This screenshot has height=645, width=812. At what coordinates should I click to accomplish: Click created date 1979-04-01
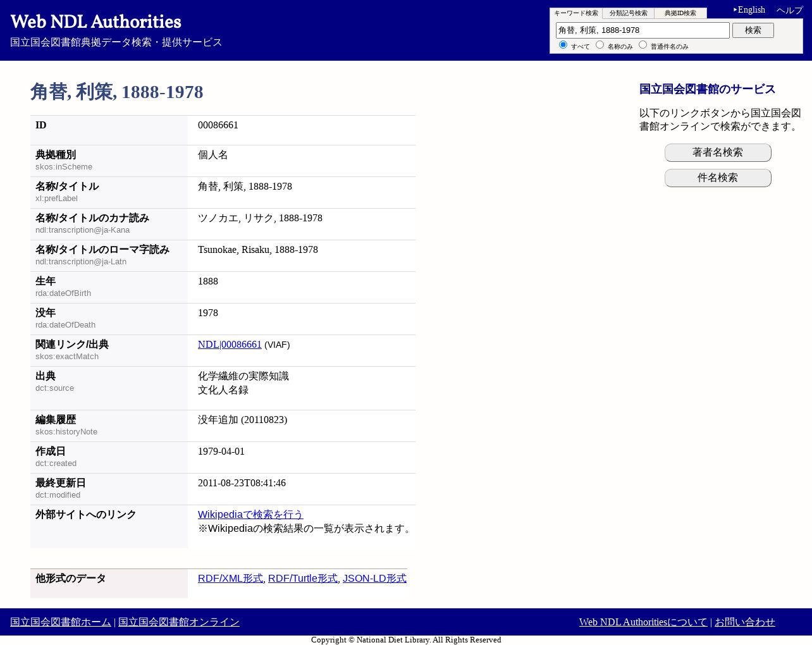(x=221, y=451)
